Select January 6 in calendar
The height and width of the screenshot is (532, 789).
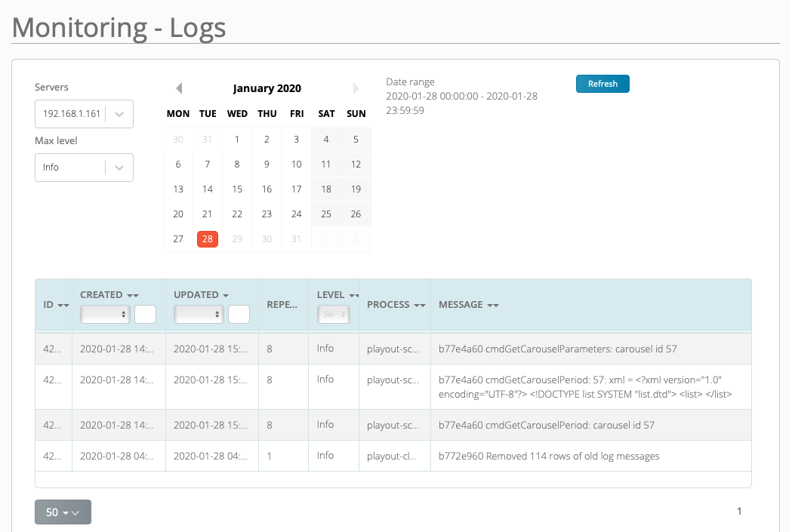[x=178, y=164]
